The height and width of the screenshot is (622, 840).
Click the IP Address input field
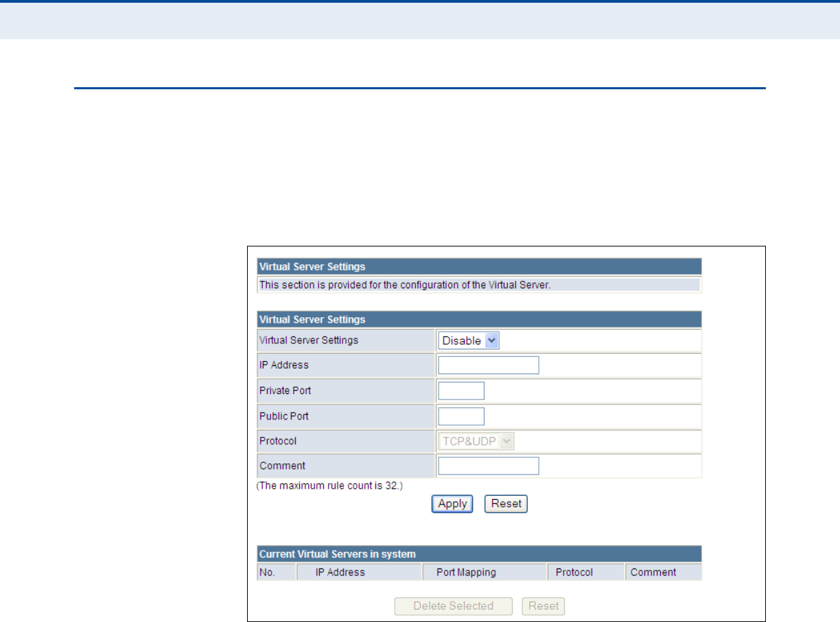(x=489, y=365)
